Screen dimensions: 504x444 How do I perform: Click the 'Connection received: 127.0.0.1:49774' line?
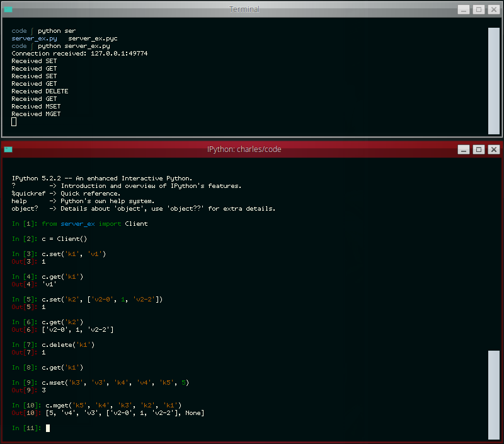click(x=79, y=54)
